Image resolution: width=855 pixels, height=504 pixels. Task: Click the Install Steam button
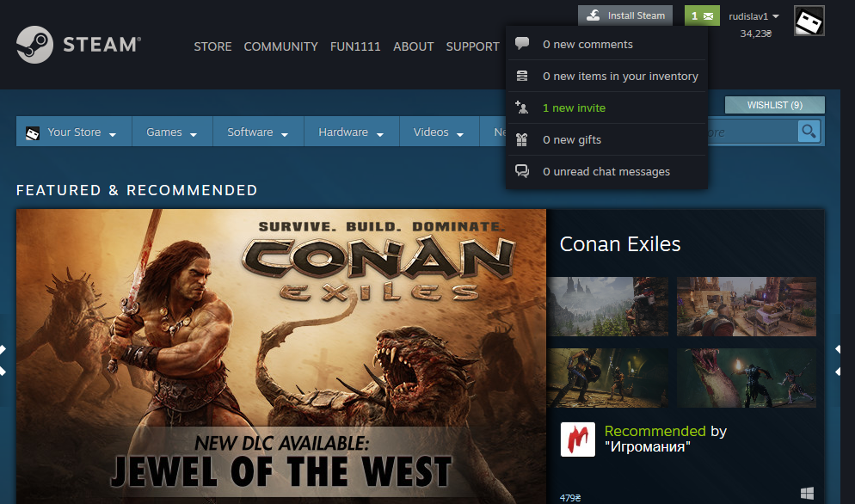(624, 15)
